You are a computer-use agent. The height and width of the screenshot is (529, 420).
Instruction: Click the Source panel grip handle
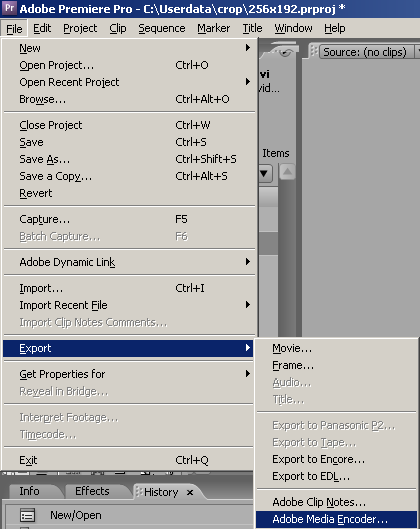[x=314, y=52]
